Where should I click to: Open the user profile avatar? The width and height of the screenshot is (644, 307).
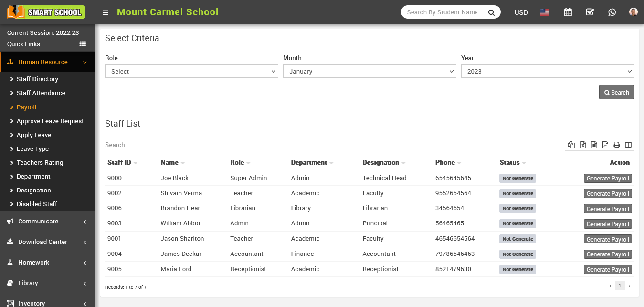(633, 12)
